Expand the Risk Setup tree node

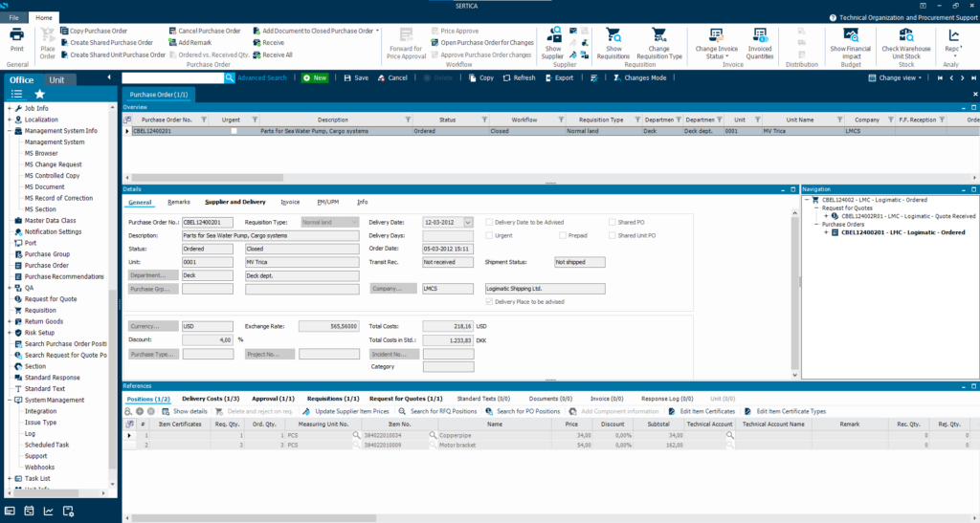(x=10, y=333)
